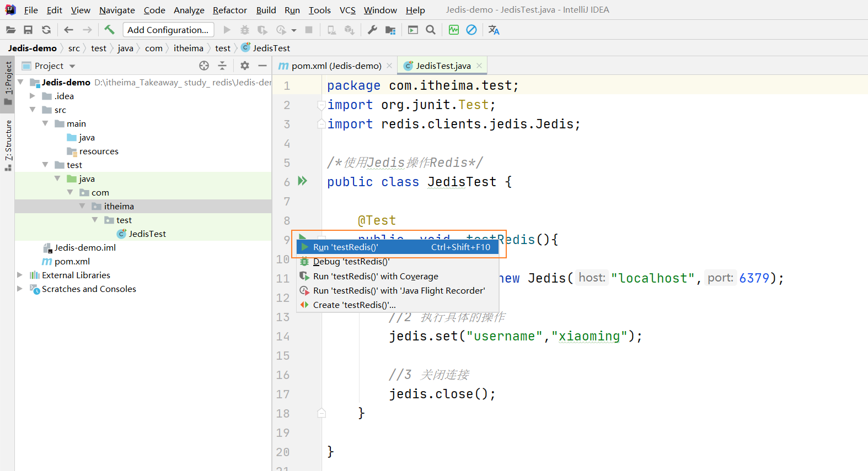The image size is (868, 471).
Task: Click the Synchronize refresh icon
Action: [x=46, y=30]
